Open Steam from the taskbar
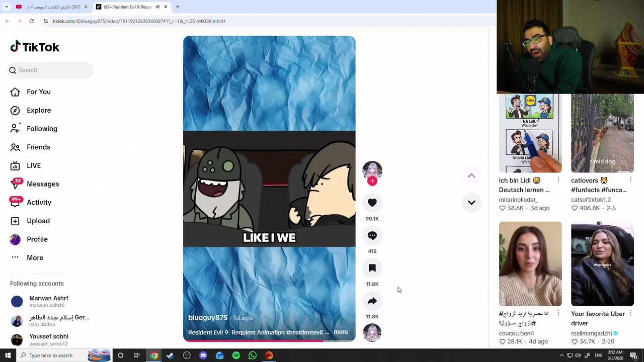 (170, 355)
